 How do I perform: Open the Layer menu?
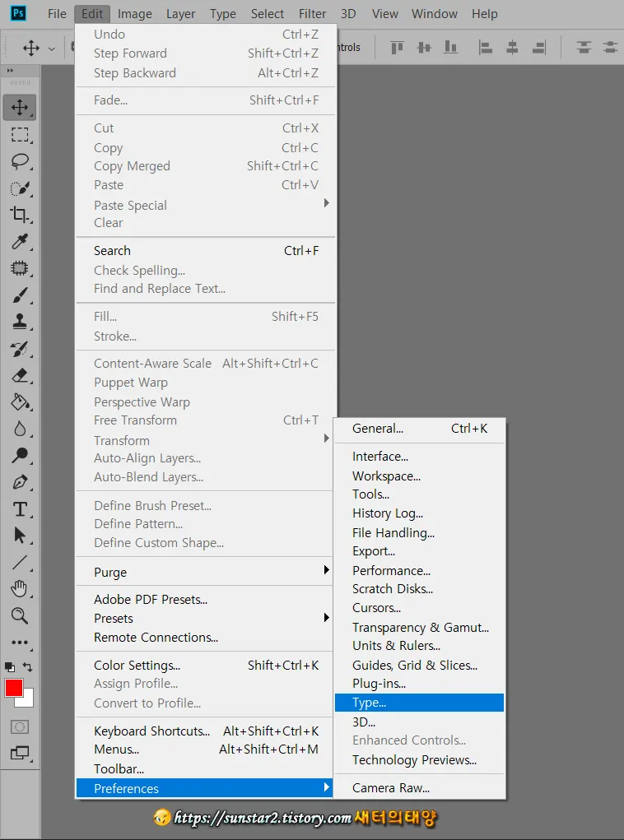[x=180, y=14]
